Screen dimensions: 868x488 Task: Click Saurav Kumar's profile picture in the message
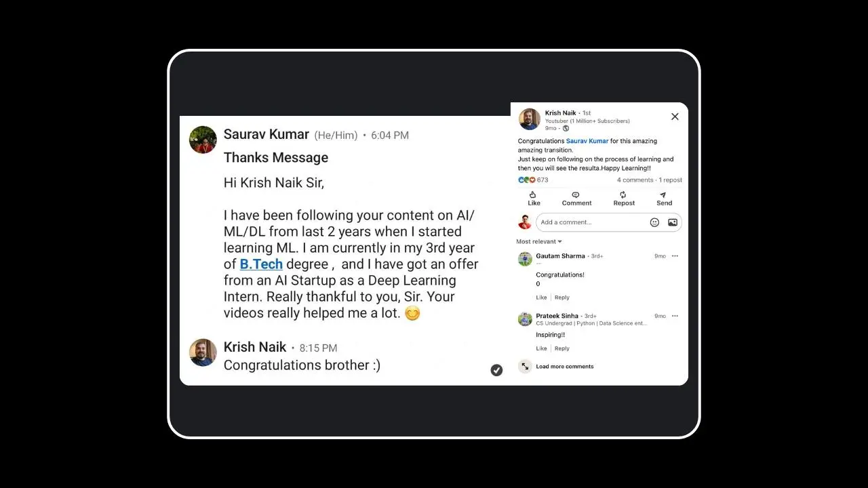pos(203,140)
